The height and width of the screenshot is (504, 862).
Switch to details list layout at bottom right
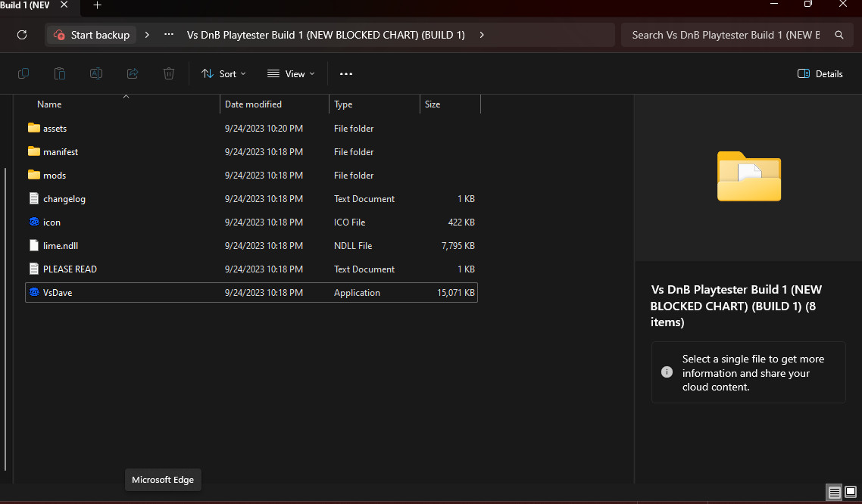(834, 493)
